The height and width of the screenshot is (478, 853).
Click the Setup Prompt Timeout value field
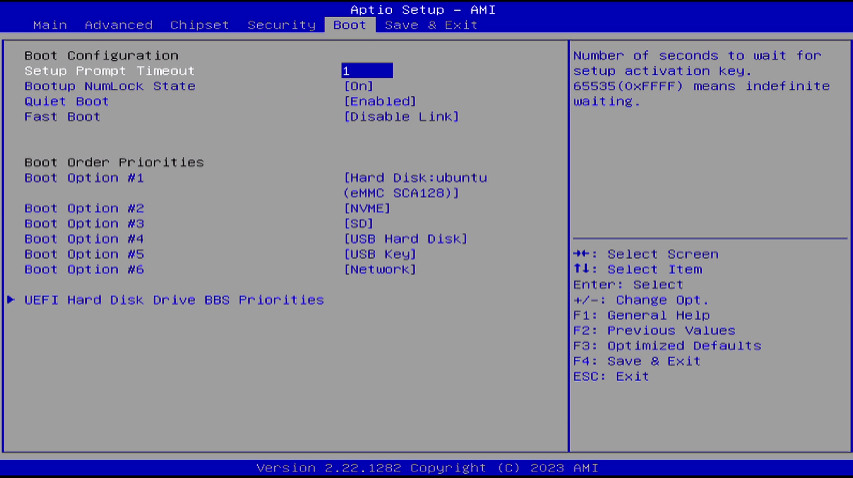pos(367,71)
